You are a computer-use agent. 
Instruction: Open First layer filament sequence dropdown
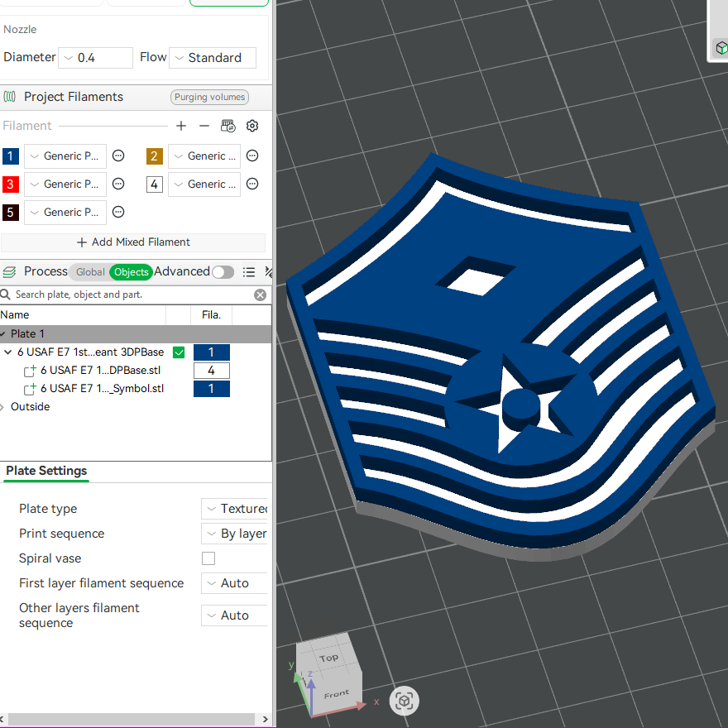tap(234, 583)
